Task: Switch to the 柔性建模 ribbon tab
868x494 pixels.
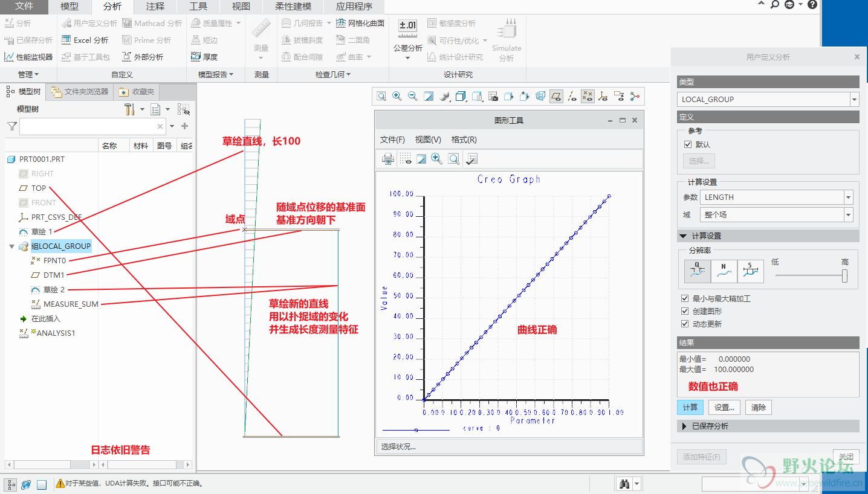Action: [x=293, y=7]
